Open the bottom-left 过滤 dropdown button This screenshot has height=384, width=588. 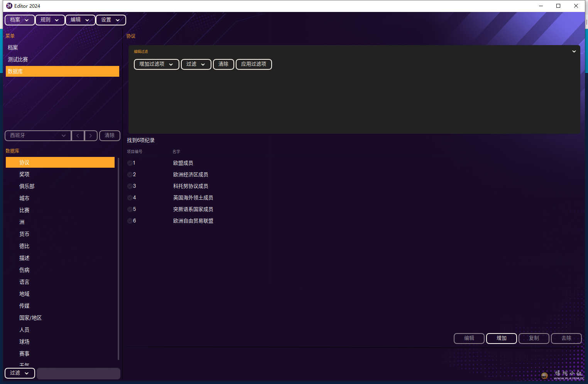(20, 373)
